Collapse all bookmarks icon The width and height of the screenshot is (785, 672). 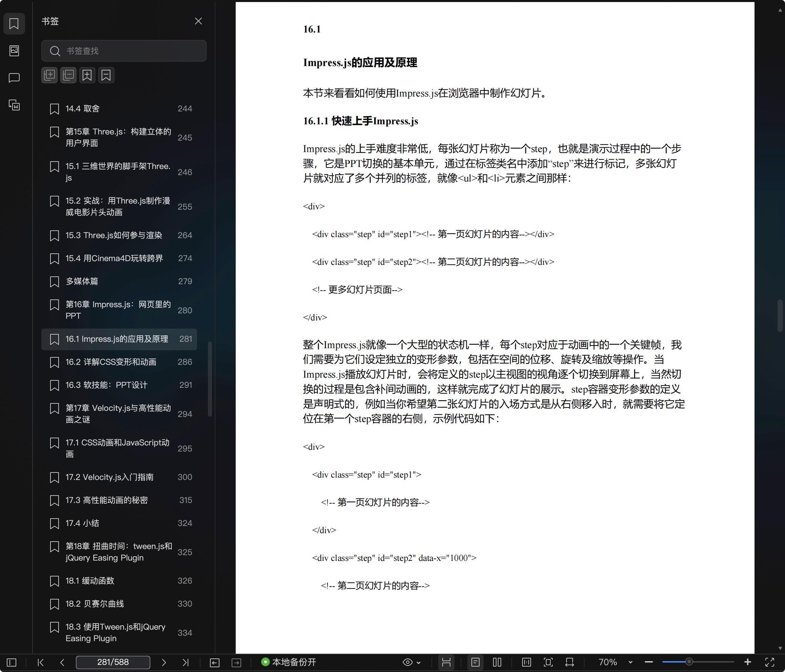click(x=68, y=75)
